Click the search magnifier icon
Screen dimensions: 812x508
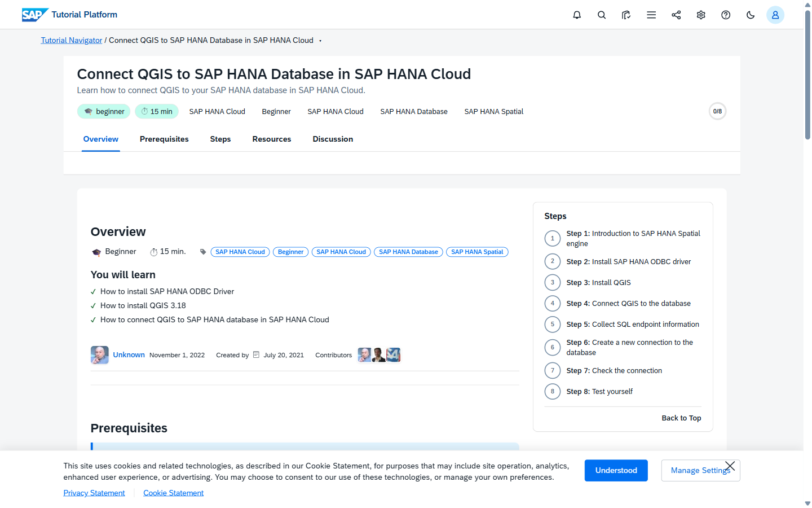point(602,15)
